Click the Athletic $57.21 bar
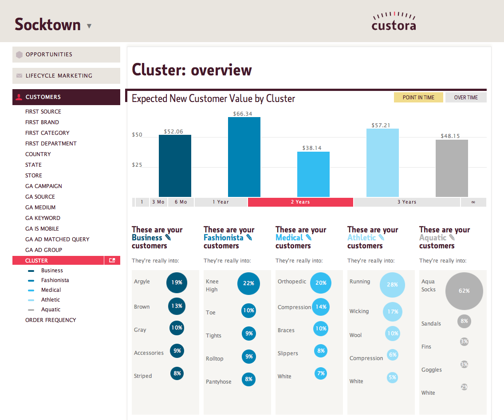Image resolution: width=504 pixels, height=420 pixels. [x=382, y=163]
